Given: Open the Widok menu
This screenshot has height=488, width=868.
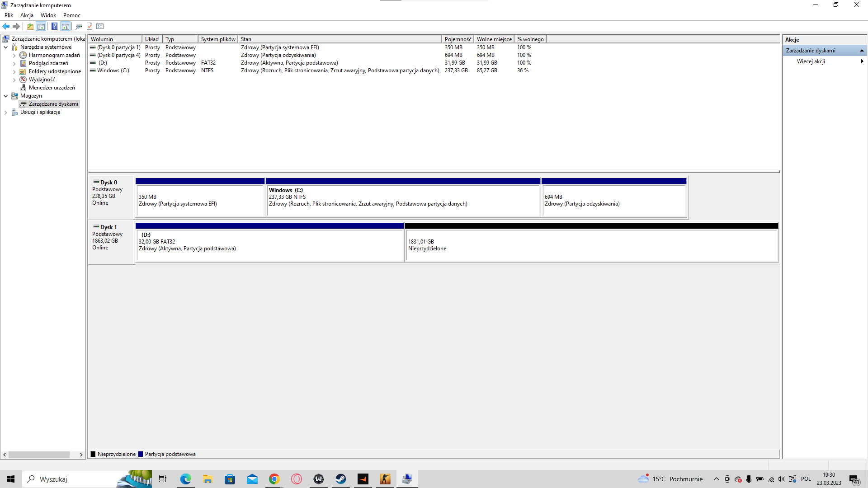Looking at the screenshot, I should (48, 15).
